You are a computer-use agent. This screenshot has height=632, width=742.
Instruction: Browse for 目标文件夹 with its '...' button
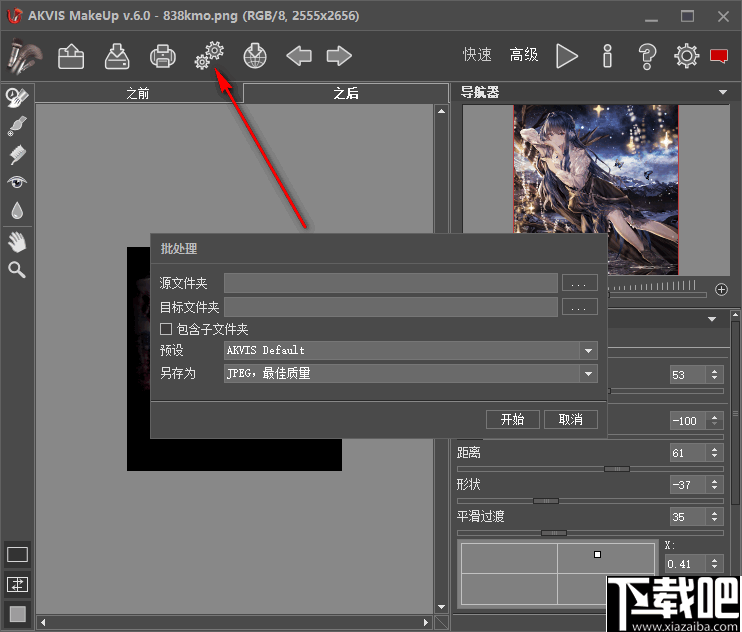pos(580,307)
